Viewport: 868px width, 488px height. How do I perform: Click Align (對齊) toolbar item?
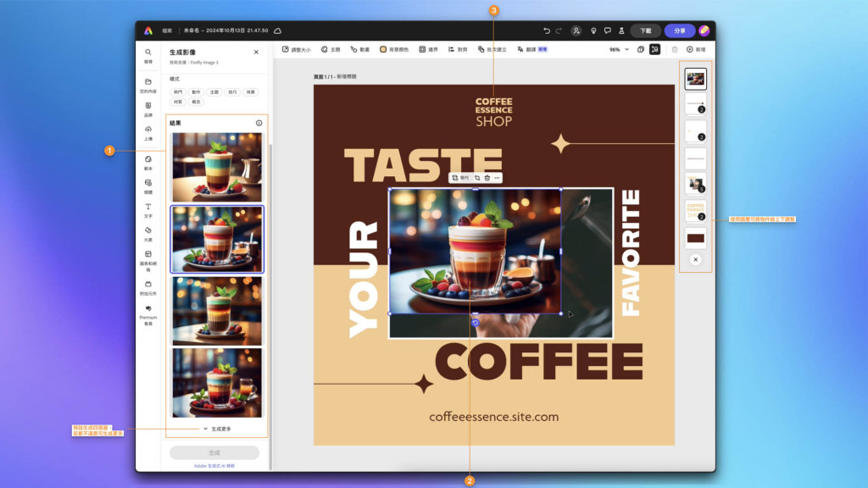coord(458,49)
